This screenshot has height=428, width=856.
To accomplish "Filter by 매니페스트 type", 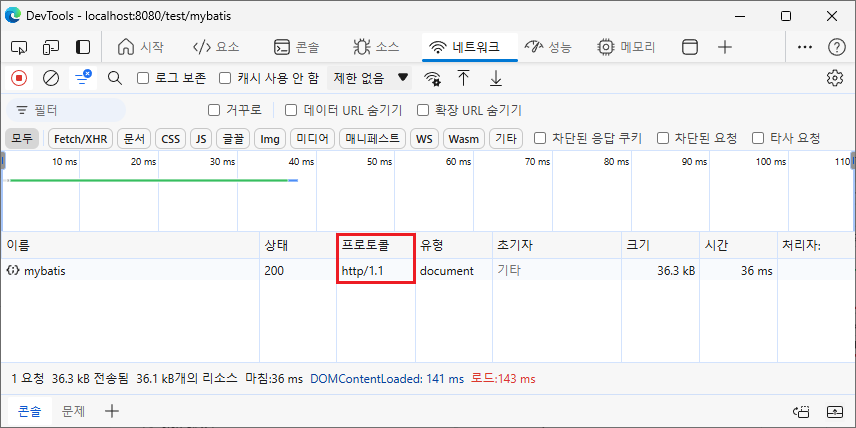I will 372,139.
